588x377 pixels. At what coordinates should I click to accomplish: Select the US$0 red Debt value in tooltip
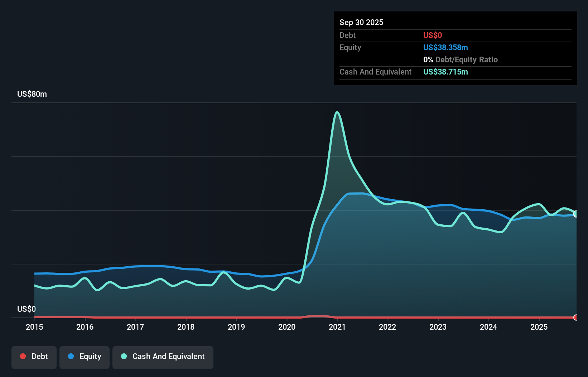[433, 35]
